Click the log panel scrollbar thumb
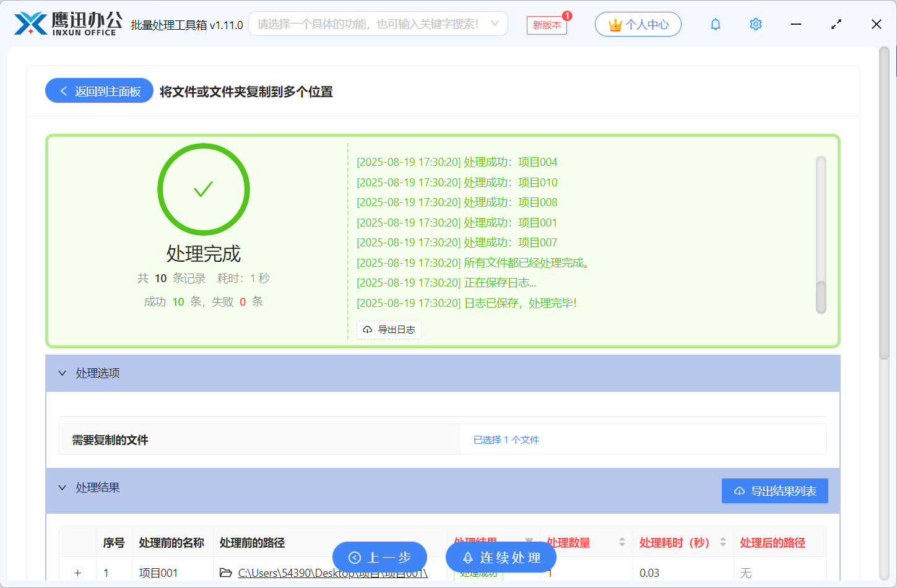 [821, 297]
